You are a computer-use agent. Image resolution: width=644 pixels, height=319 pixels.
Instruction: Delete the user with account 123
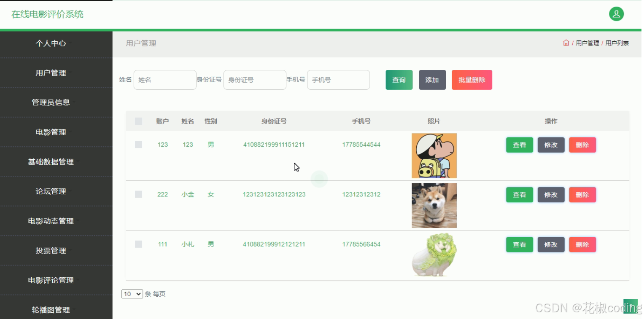(582, 145)
